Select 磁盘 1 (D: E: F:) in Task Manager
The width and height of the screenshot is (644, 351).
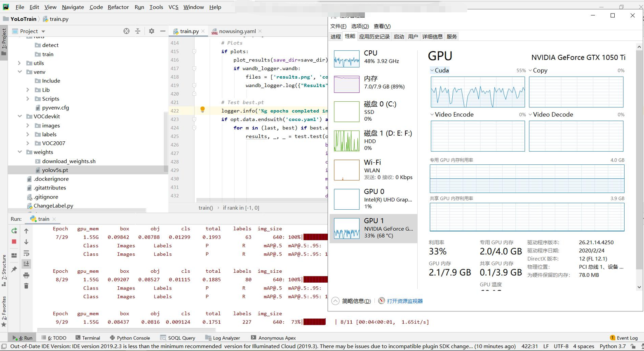pyautogui.click(x=373, y=140)
